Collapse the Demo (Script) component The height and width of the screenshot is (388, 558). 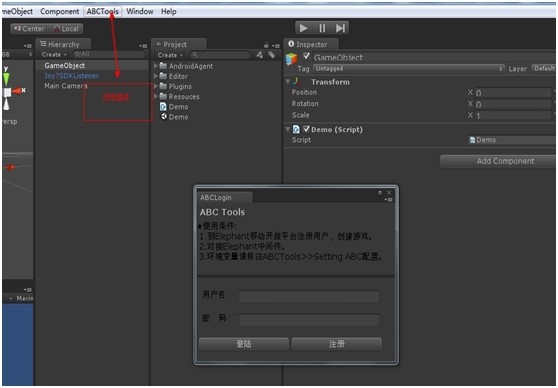pos(288,130)
